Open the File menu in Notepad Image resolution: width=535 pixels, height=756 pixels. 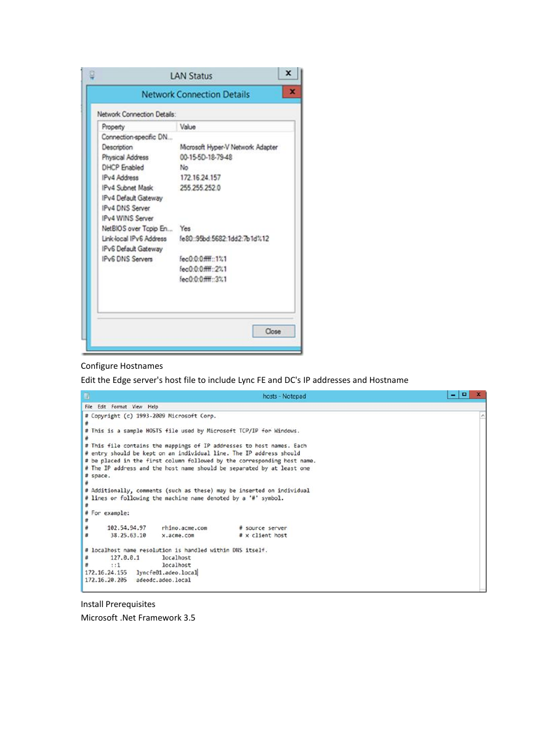89,406
